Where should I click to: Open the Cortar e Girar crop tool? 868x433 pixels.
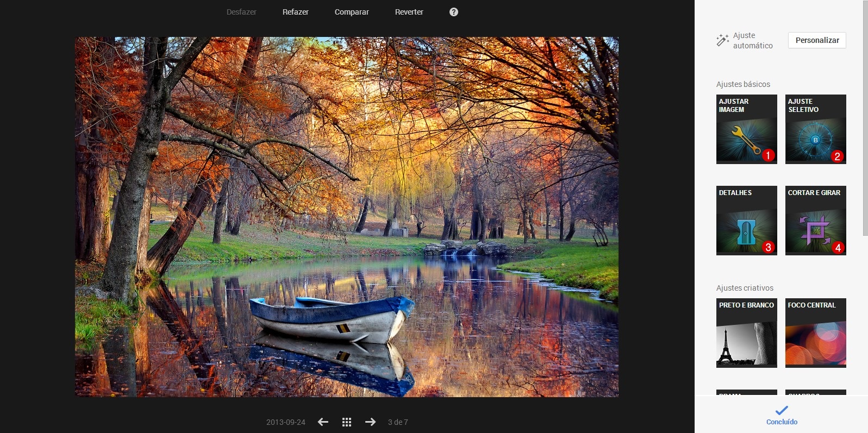click(816, 221)
